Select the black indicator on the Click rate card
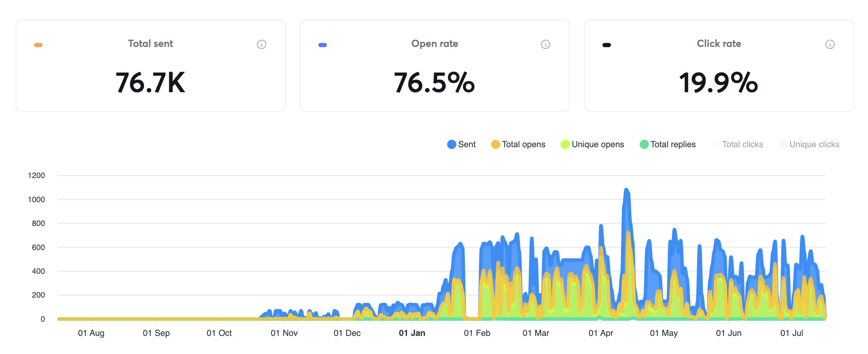This screenshot has width=868, height=354. pos(606,45)
